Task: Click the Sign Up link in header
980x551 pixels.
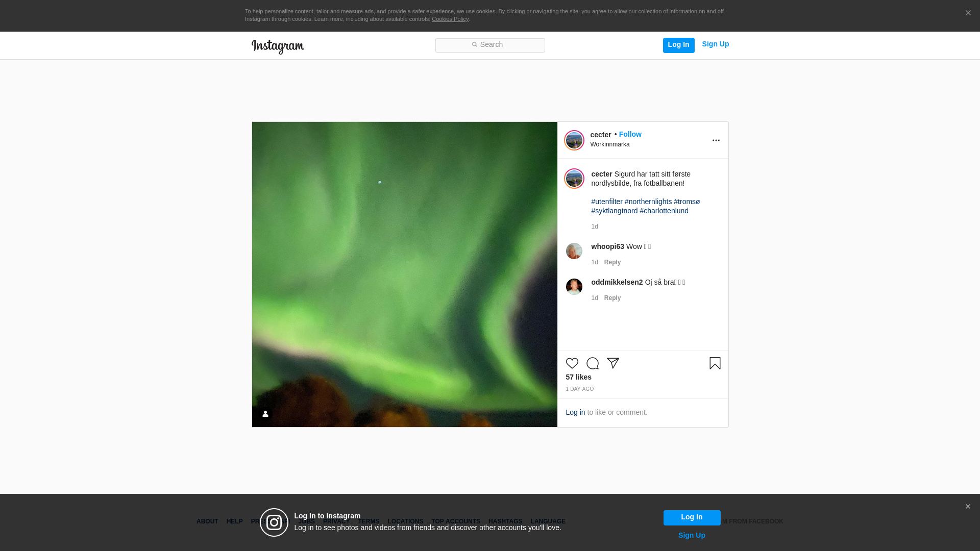Action: [715, 44]
